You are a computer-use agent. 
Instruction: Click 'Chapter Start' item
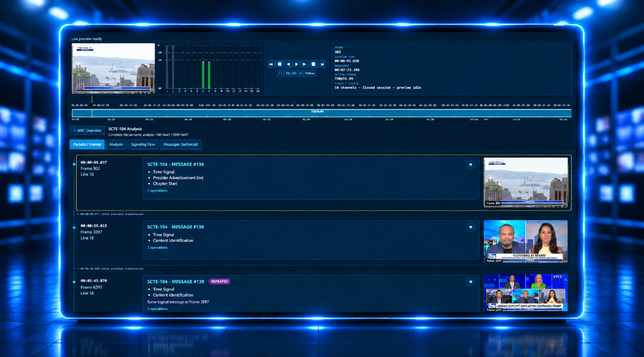click(x=165, y=184)
